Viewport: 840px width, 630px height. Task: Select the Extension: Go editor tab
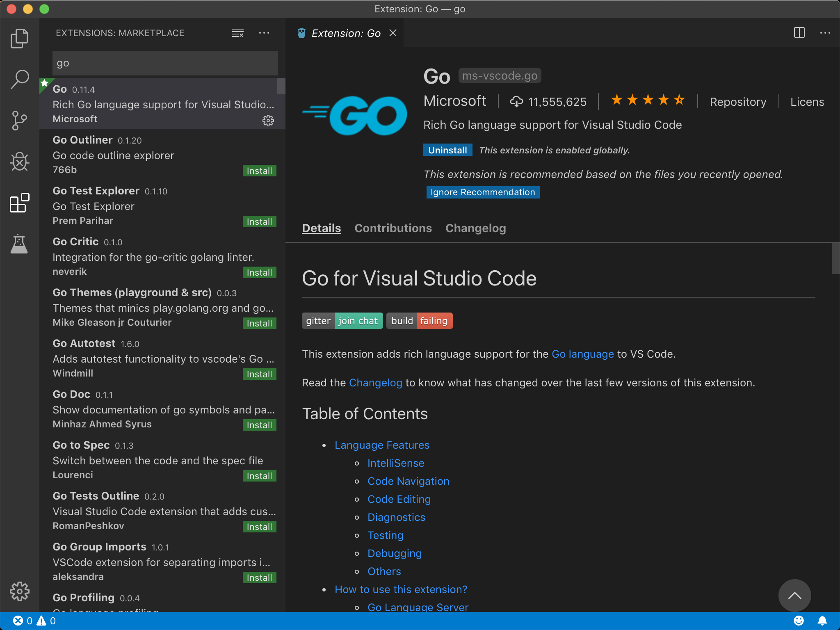[345, 33]
